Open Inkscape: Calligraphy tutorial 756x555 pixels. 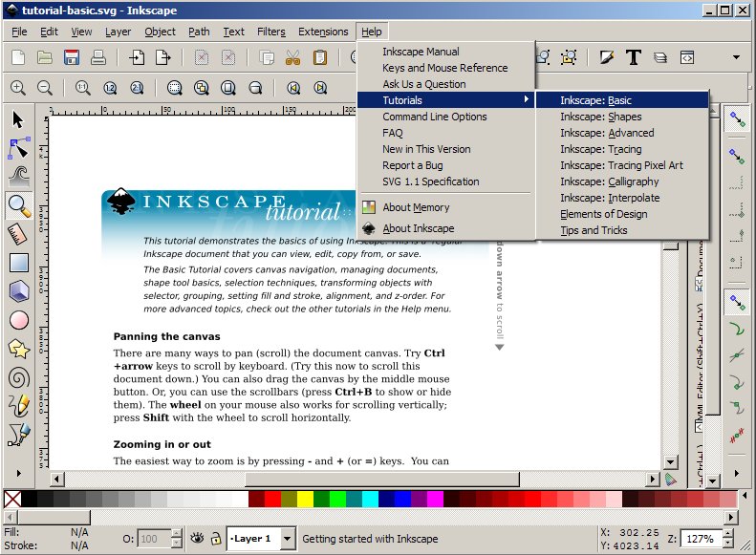(x=622, y=181)
